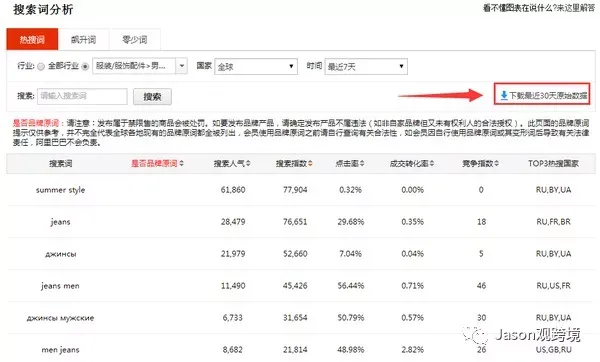Click the 50.79% click rate cell
Screen dimensions: 600x362
pos(351,318)
